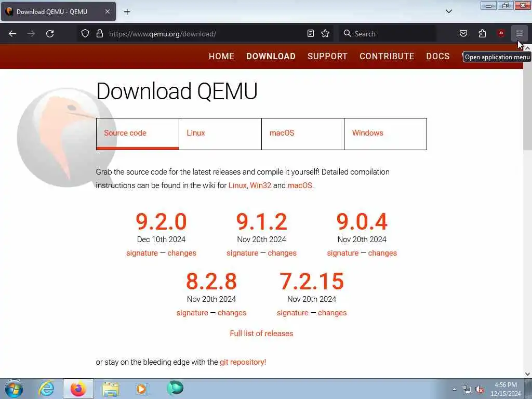
Task: Go to HOME in site navigation
Action: pos(221,56)
